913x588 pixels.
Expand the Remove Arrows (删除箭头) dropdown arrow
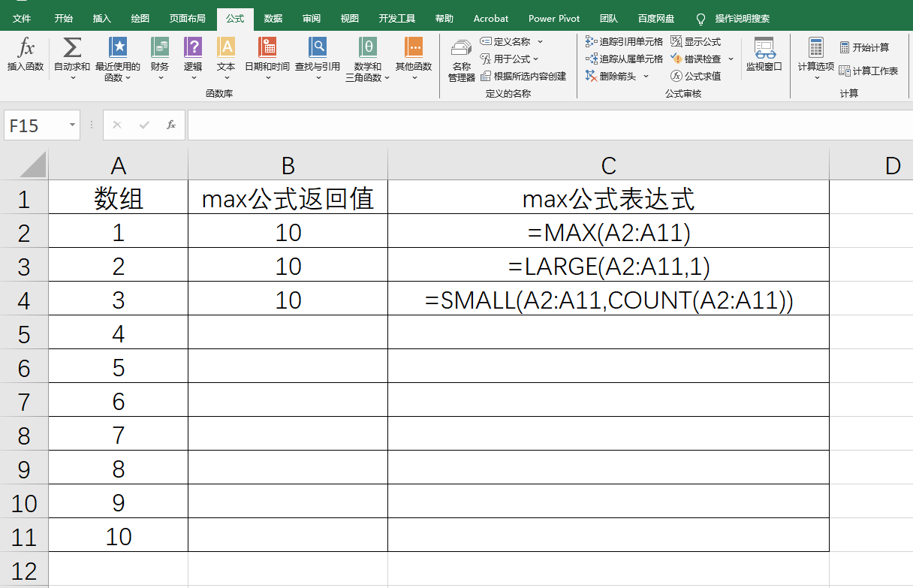[646, 76]
